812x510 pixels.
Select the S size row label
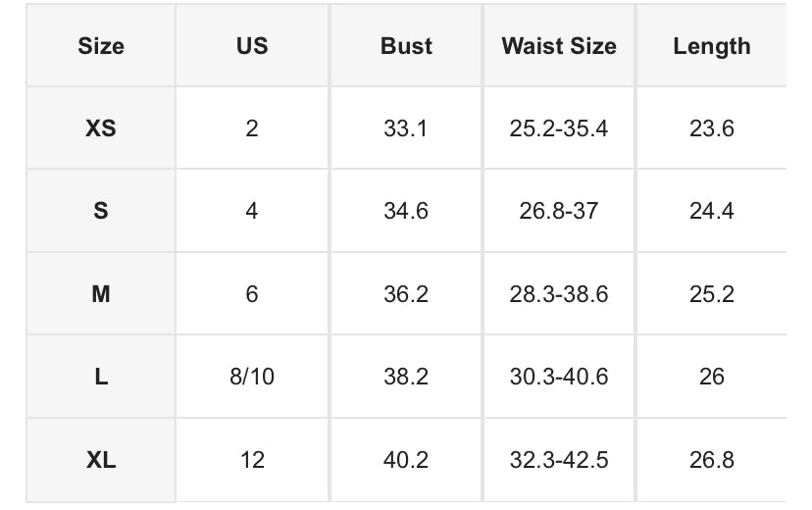click(x=101, y=211)
